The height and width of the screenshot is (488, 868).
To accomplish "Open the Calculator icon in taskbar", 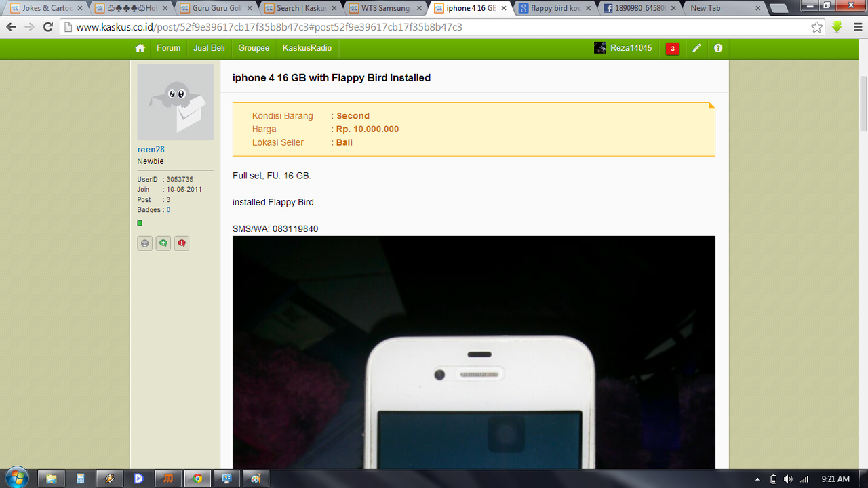I will [81, 479].
